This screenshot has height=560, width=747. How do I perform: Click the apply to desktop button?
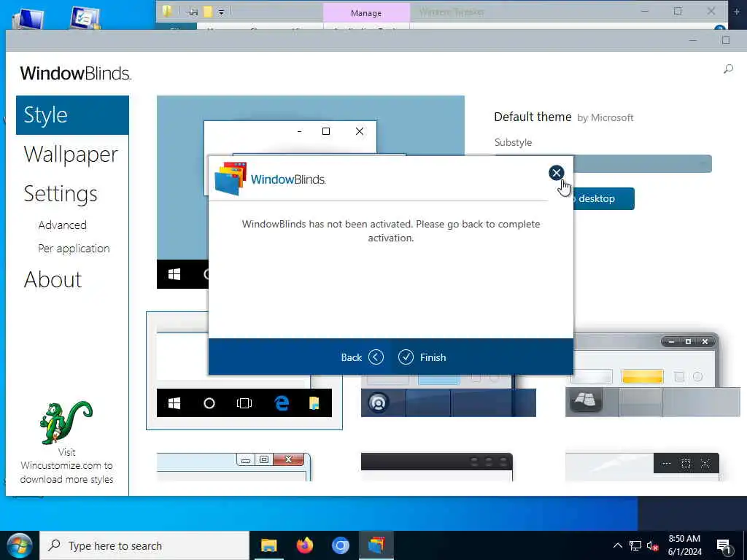(x=603, y=198)
